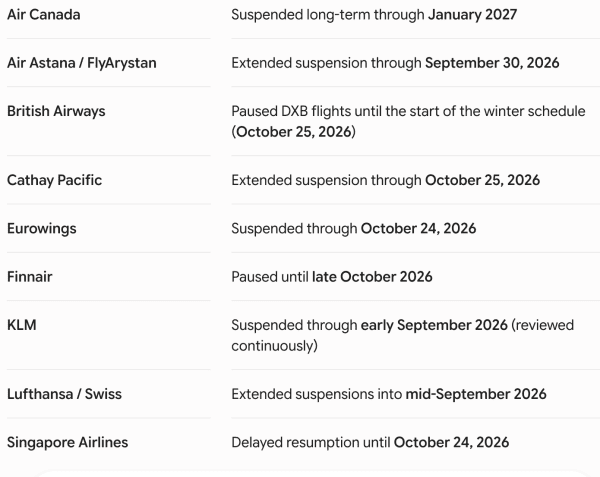Click the Singapore Airlines airline name
The width and height of the screenshot is (600, 477).
[67, 442]
